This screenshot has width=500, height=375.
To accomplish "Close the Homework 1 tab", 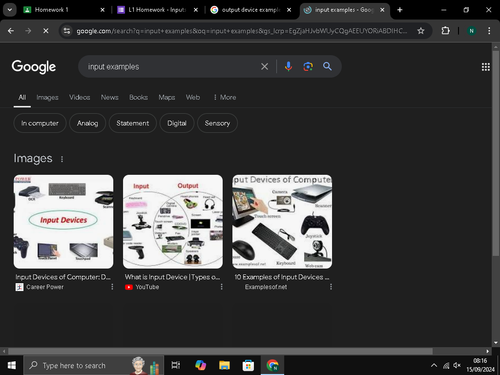I will [x=103, y=10].
